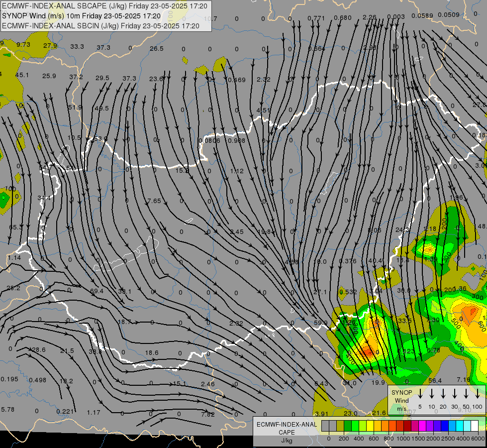This screenshot has width=487, height=448.
Task: Click the 20 m/s wind arrow in legend
Action: tap(443, 393)
